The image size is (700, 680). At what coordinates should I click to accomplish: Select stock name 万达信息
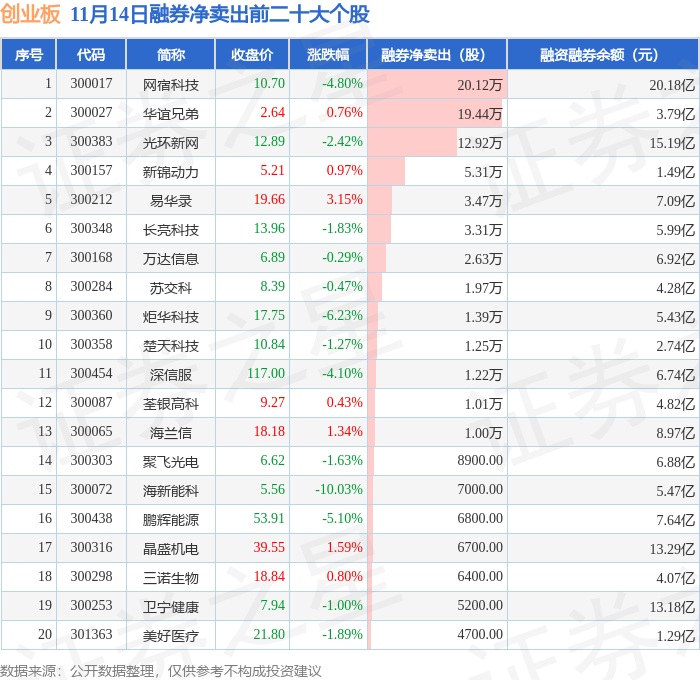[171, 259]
